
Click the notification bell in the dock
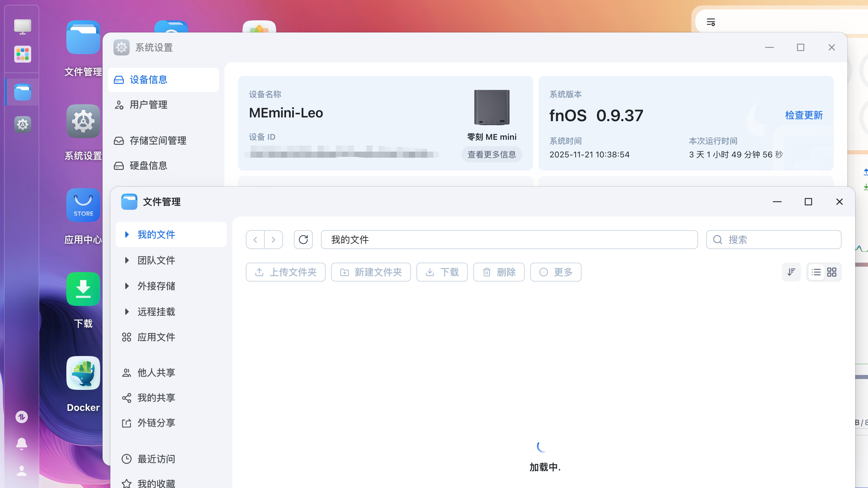point(22,443)
